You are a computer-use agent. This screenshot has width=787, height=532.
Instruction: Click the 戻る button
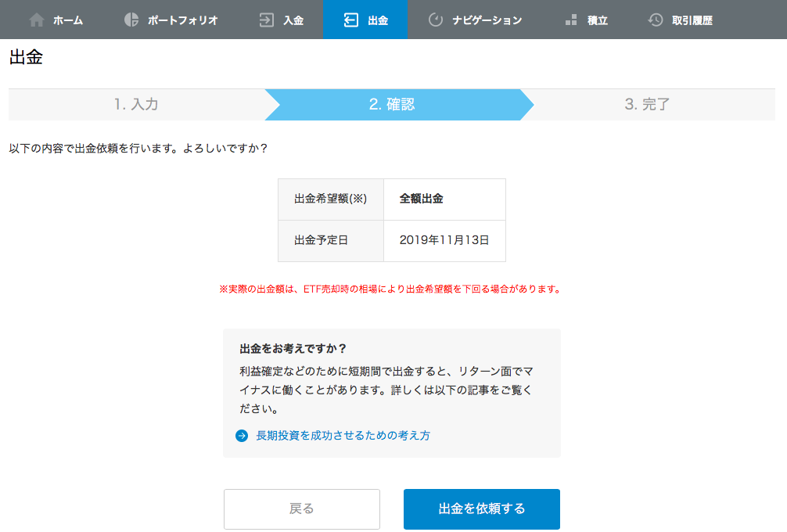[x=302, y=509]
